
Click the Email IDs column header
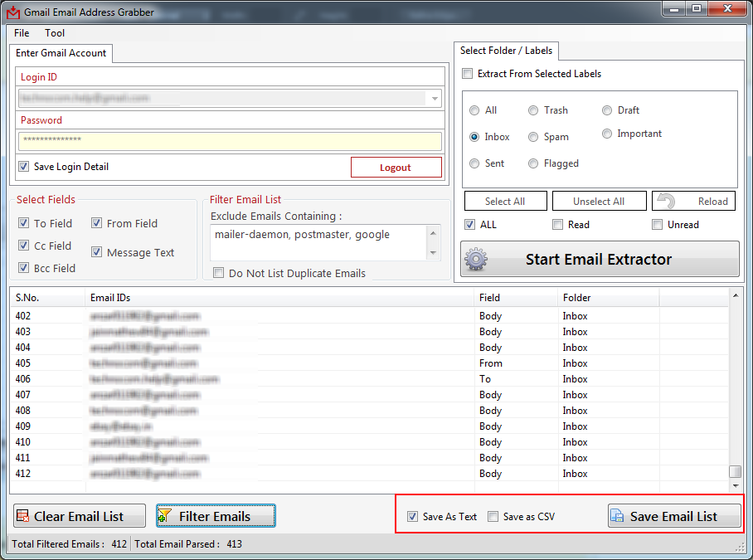(x=279, y=298)
